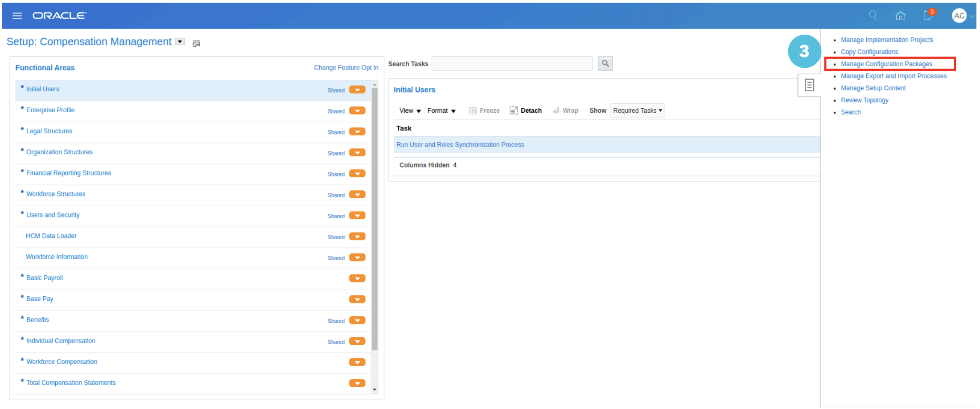The image size is (980, 409).
Task: Select Legal Structures functional area
Action: pyautogui.click(x=49, y=131)
